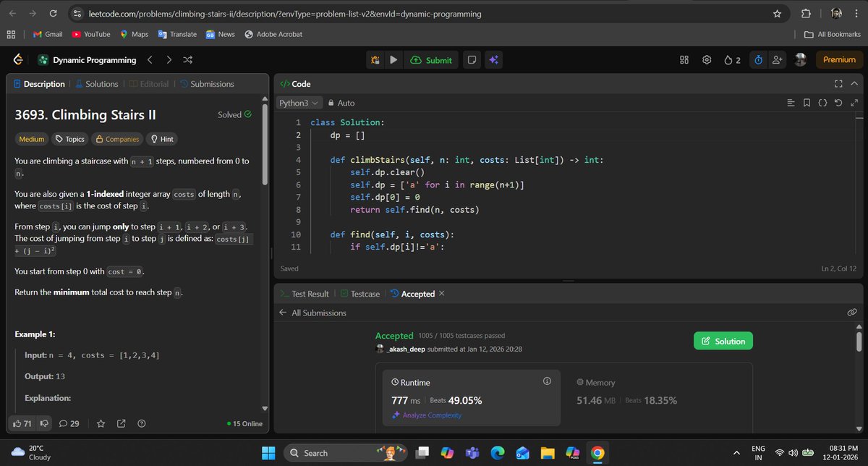
Task: Click the Medium difficulty badge
Action: click(32, 139)
